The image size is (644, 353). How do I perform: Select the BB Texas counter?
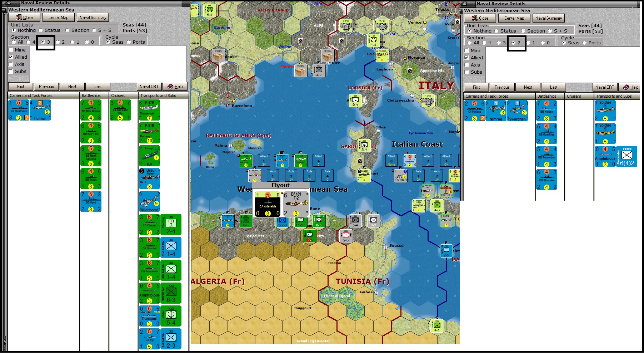pyautogui.click(x=91, y=179)
